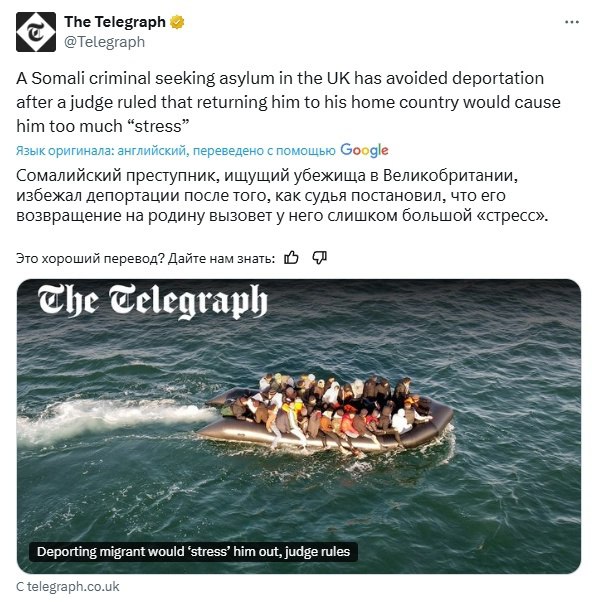Click The Telegraph logo on the image

point(152,301)
